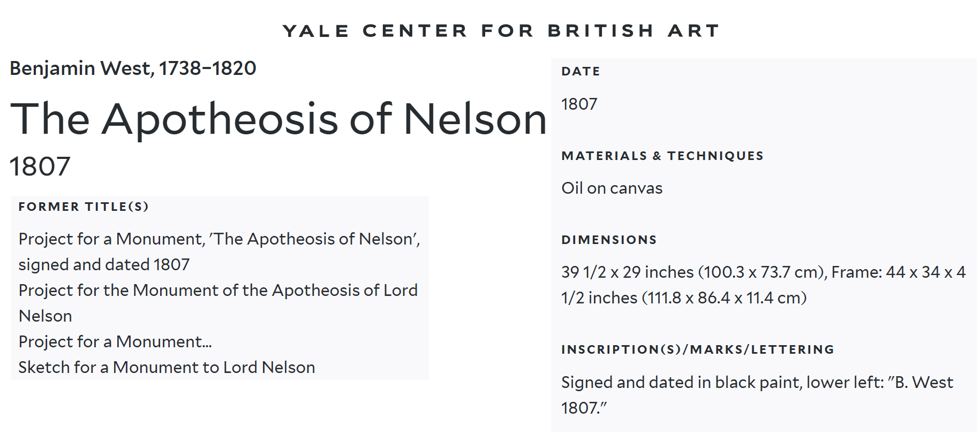Click the Yale Center for British Art header
The image size is (980, 442).
click(x=501, y=31)
